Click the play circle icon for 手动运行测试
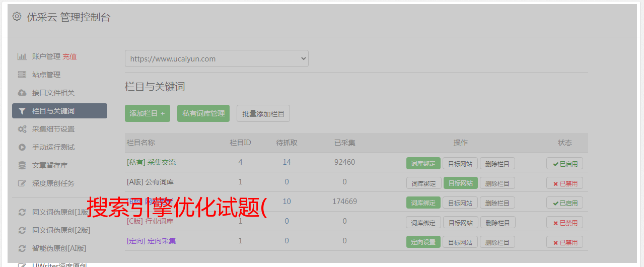This screenshot has height=267, width=644. 22,147
